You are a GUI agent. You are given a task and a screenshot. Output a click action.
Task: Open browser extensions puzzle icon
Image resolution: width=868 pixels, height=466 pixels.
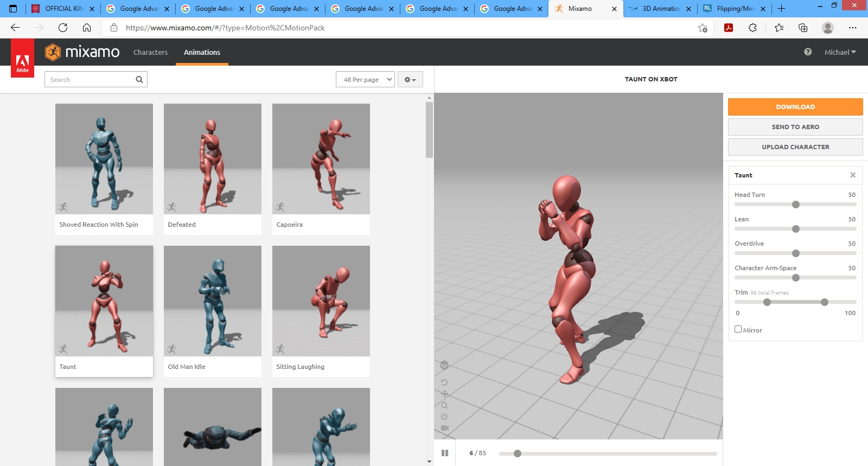point(752,28)
